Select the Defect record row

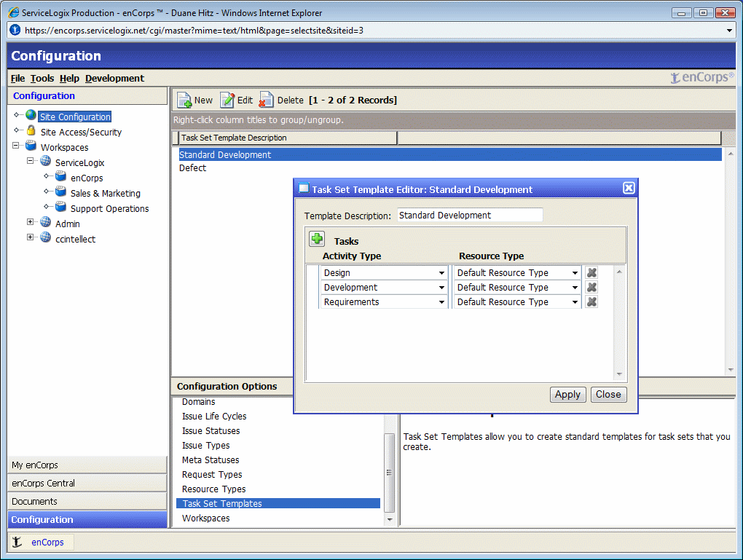point(450,167)
